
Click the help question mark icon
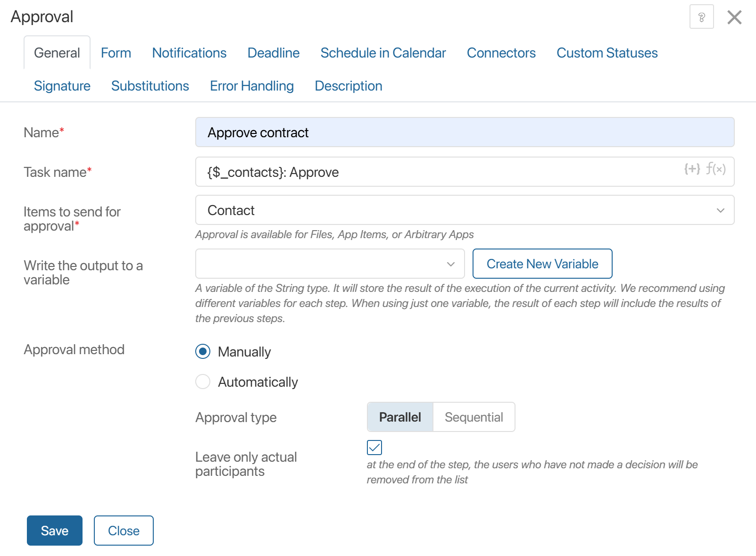point(701,17)
